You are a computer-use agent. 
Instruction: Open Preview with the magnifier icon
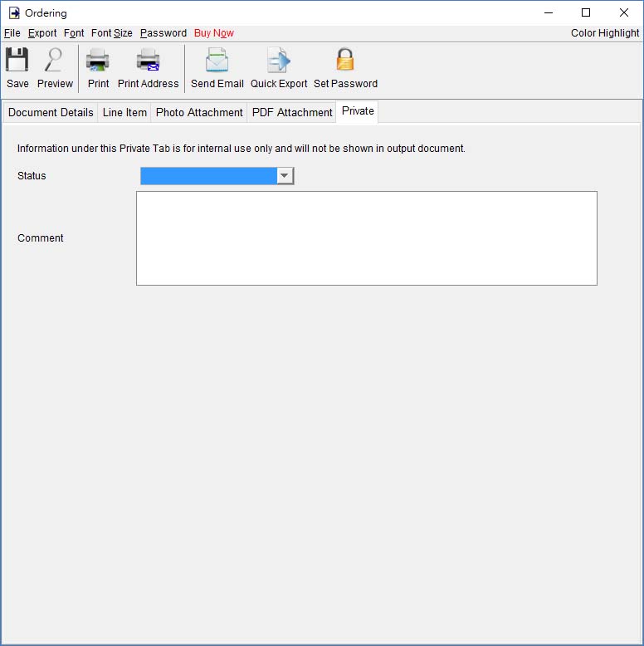click(x=54, y=59)
